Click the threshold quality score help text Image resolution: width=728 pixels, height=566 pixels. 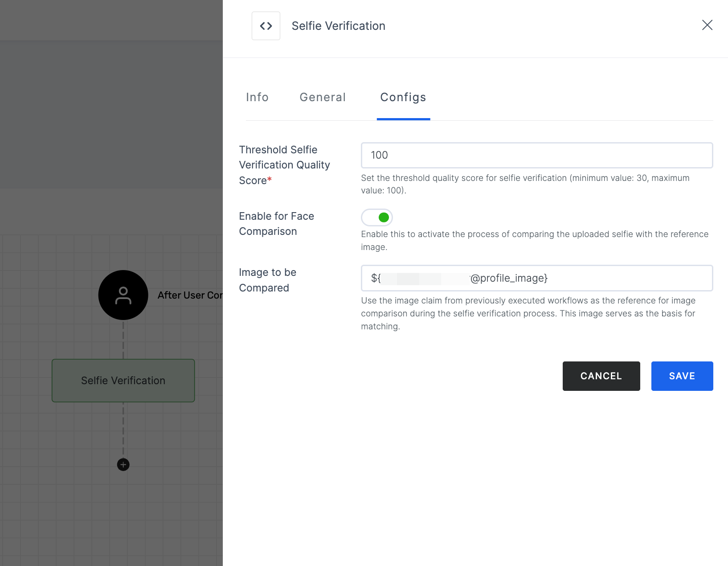pyautogui.click(x=525, y=184)
